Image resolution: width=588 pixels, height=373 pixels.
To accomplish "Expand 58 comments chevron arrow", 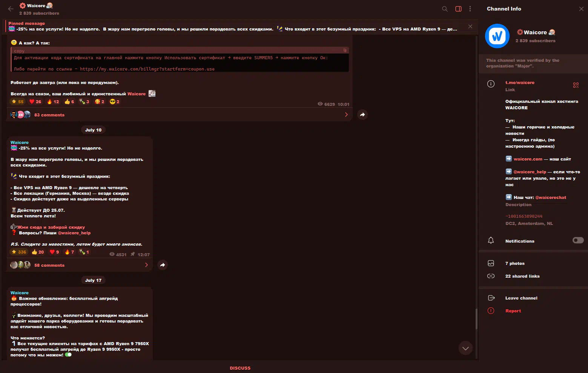I will 146,265.
